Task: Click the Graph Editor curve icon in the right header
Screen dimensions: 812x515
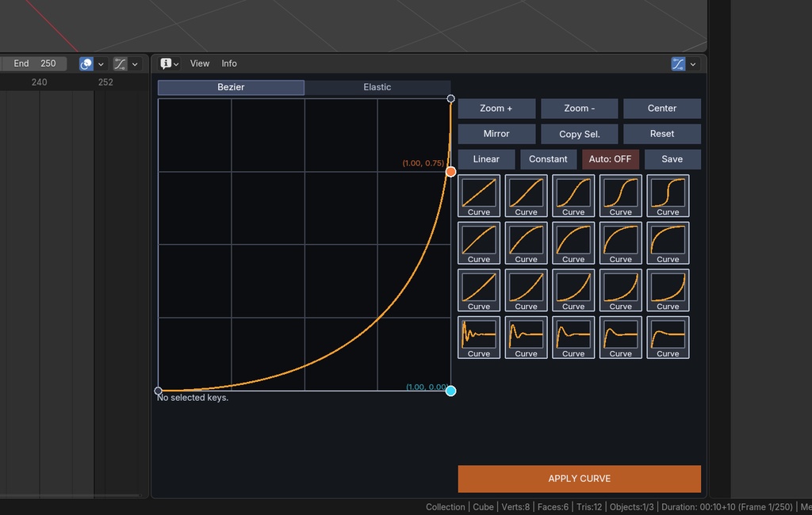Action: point(679,63)
